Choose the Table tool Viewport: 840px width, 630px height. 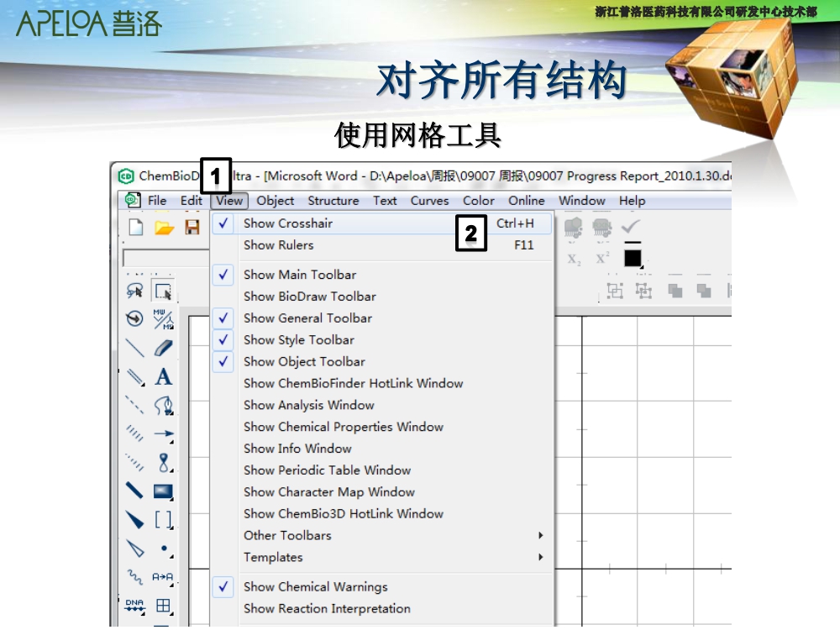click(163, 606)
